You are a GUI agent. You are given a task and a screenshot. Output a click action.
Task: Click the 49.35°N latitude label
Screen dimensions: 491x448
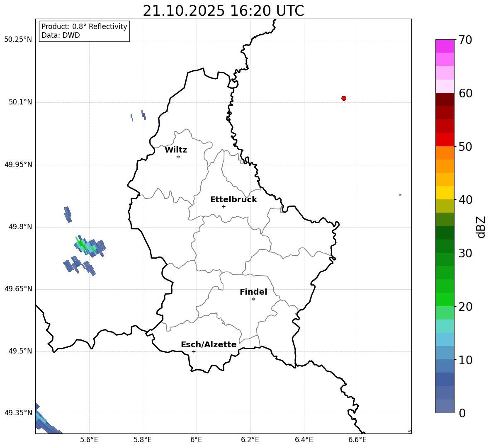pyautogui.click(x=18, y=413)
